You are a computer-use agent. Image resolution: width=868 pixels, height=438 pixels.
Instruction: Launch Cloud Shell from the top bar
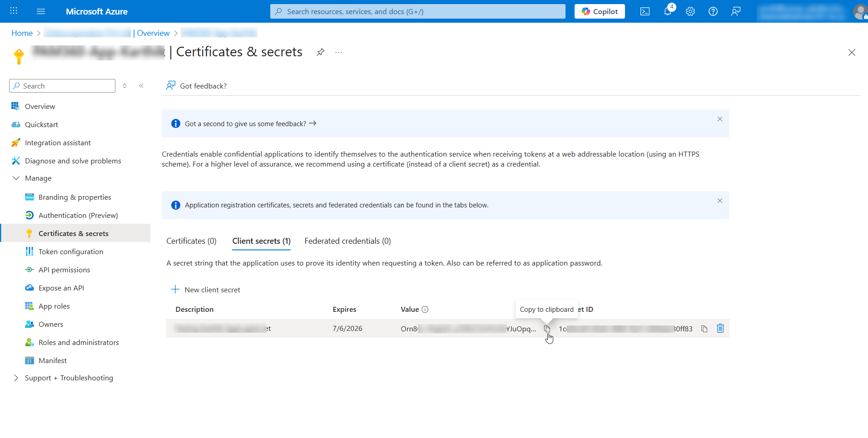pyautogui.click(x=645, y=11)
